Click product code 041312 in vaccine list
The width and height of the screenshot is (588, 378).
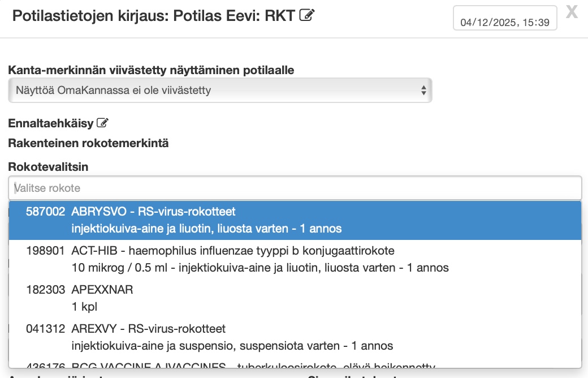click(x=45, y=329)
